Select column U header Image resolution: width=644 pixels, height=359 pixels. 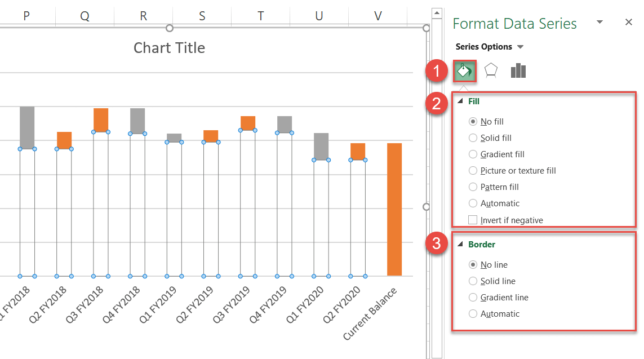coord(319,16)
